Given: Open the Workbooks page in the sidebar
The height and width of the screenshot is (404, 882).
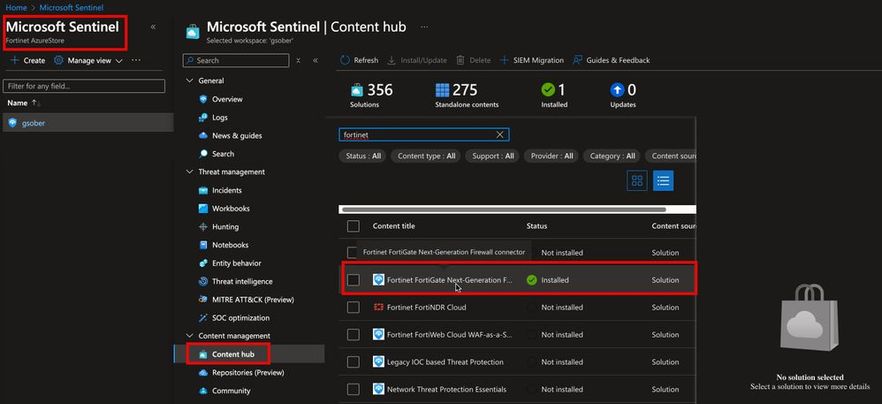Looking at the screenshot, I should tap(230, 208).
